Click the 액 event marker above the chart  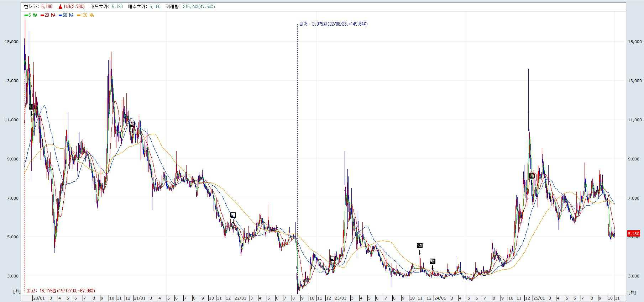[x=419, y=245]
